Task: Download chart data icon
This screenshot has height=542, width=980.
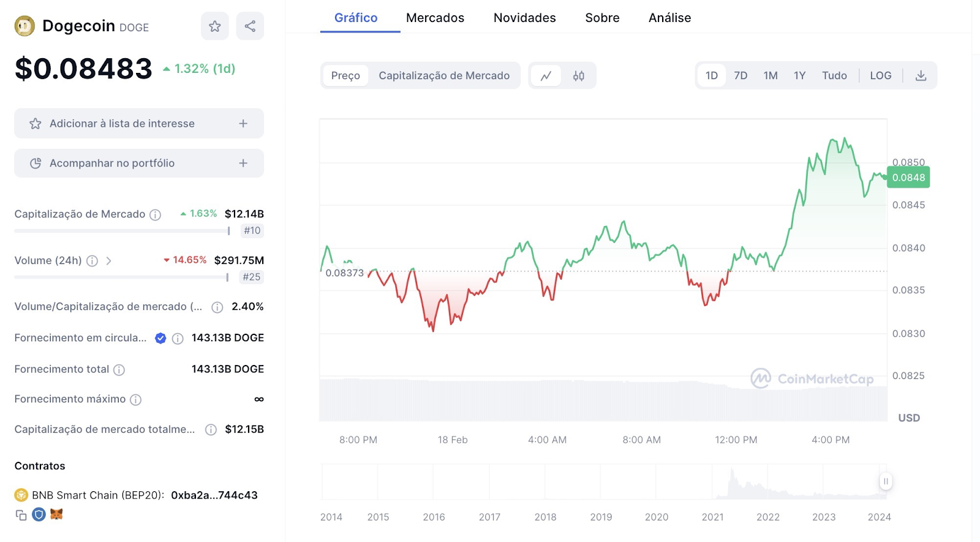Action: point(921,76)
